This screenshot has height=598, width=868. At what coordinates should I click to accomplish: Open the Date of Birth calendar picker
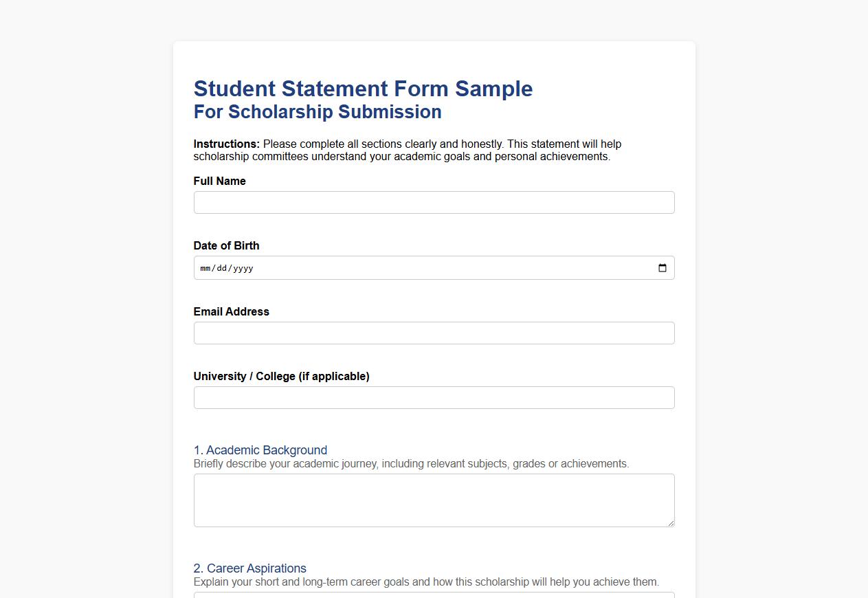click(662, 268)
